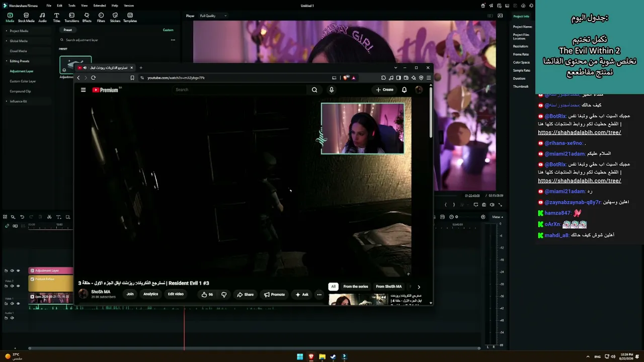Select the timeline text tool
Image resolution: width=644 pixels, height=362 pixels.
[58, 217]
